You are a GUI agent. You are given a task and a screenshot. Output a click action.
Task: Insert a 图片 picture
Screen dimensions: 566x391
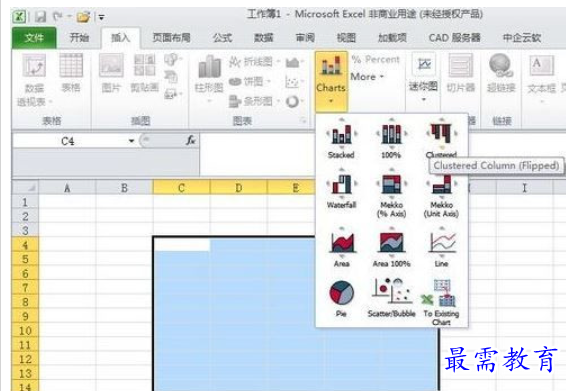(x=111, y=73)
